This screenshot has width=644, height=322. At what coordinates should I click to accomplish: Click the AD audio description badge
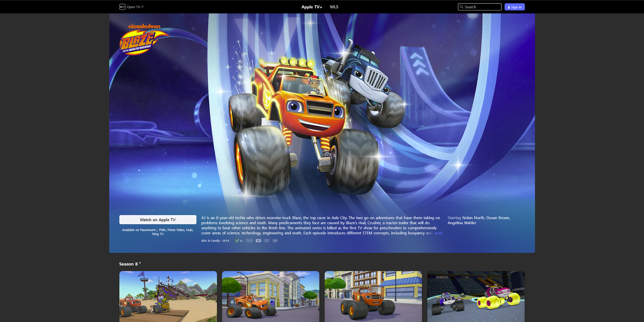[275, 241]
